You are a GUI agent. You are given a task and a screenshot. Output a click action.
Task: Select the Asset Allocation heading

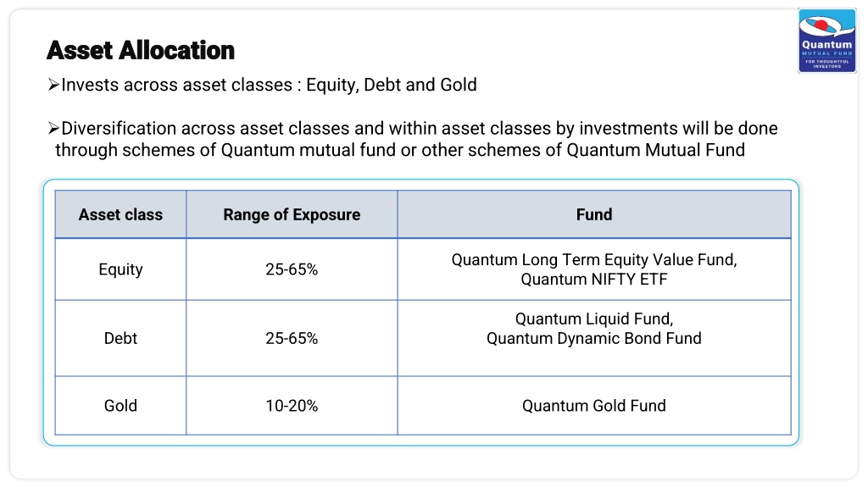click(141, 50)
